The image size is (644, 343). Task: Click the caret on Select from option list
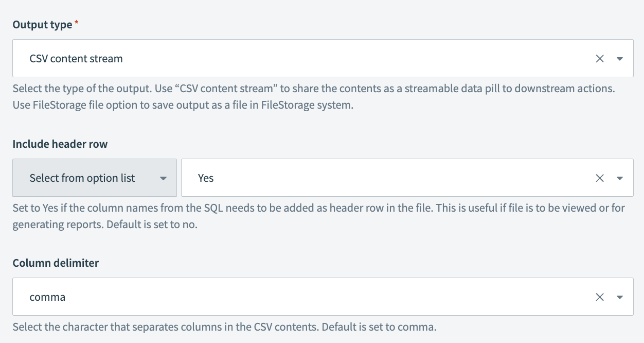163,178
